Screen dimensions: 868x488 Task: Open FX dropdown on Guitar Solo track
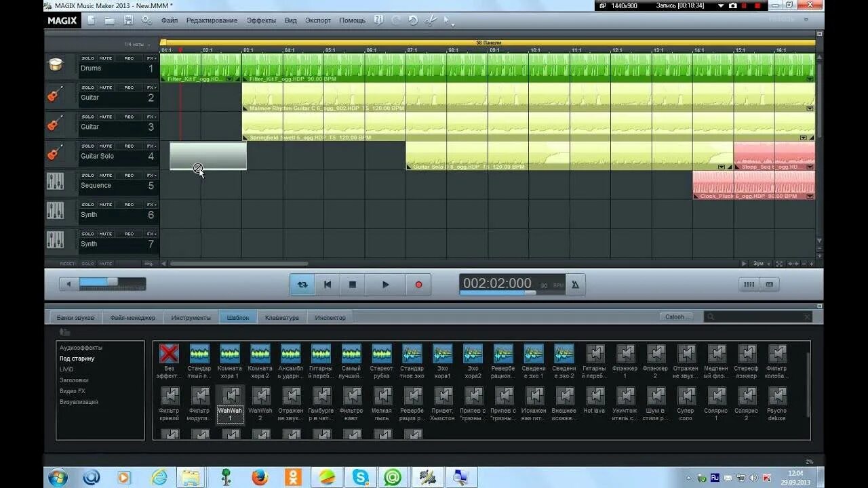click(x=151, y=146)
